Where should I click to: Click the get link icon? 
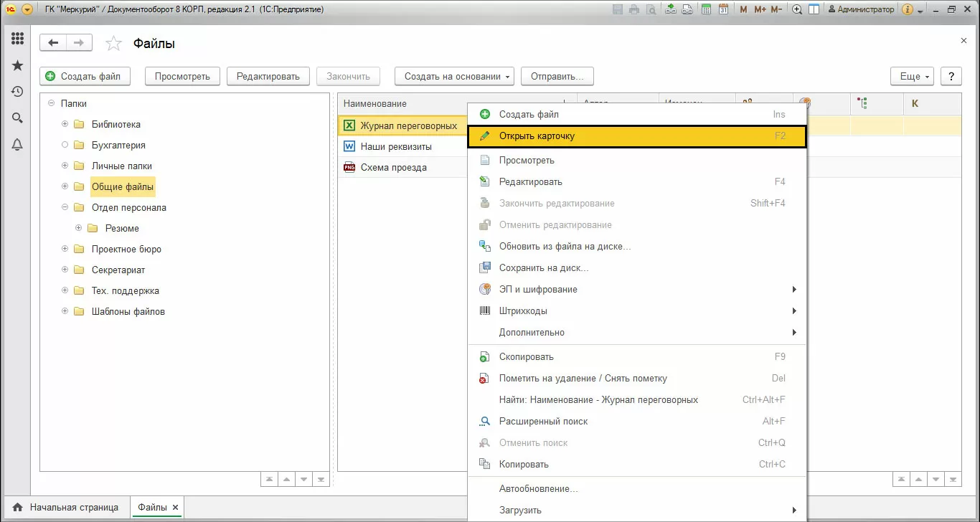pyautogui.click(x=670, y=9)
